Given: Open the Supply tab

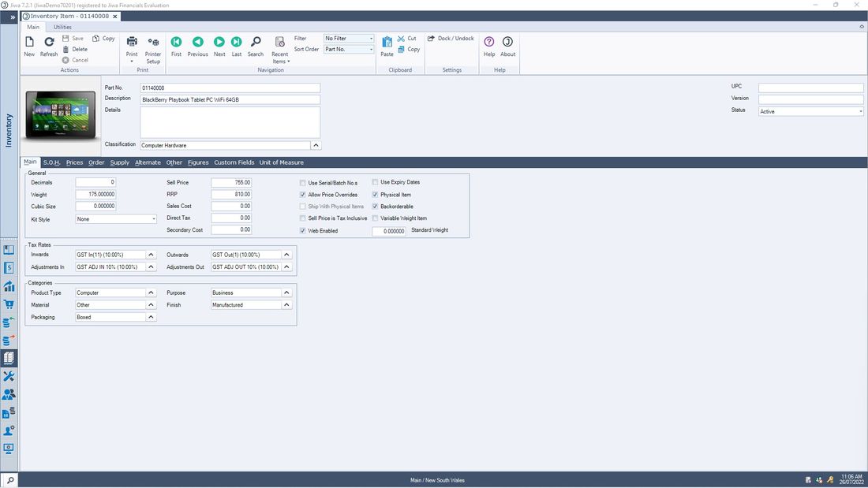Looking at the screenshot, I should click(120, 162).
